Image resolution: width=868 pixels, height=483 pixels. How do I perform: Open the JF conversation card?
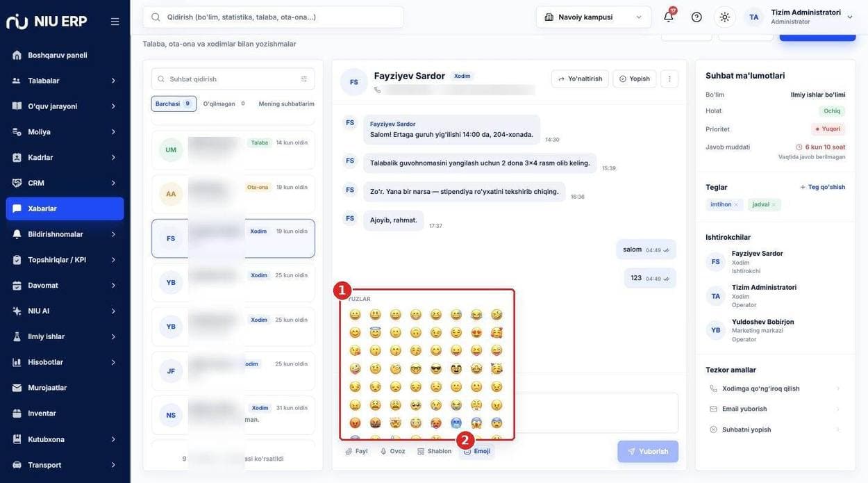coord(233,371)
